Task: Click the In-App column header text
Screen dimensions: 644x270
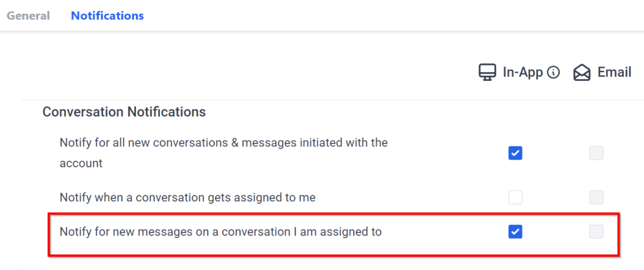Action: coord(522,73)
